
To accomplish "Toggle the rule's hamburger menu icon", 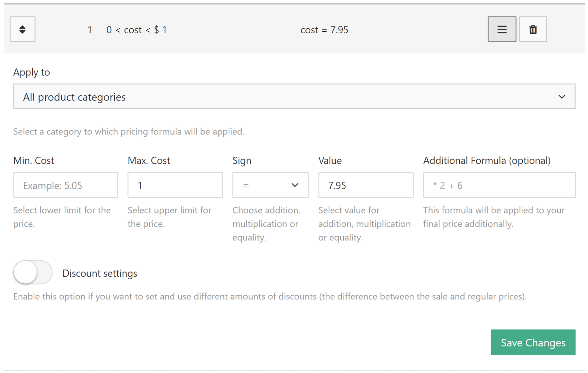I will coord(501,29).
